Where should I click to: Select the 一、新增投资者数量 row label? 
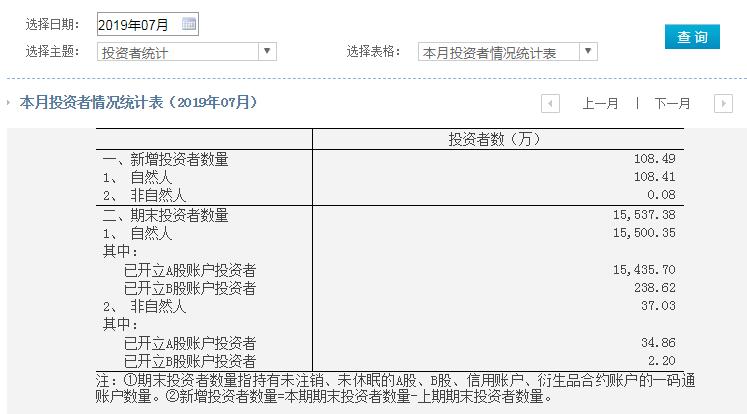166,158
